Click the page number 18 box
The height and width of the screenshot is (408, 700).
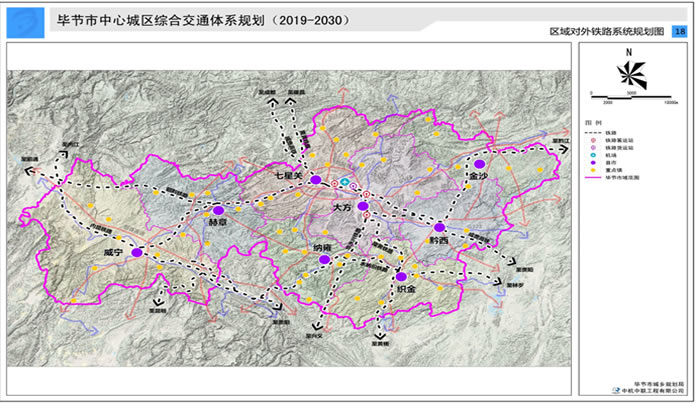point(680,32)
